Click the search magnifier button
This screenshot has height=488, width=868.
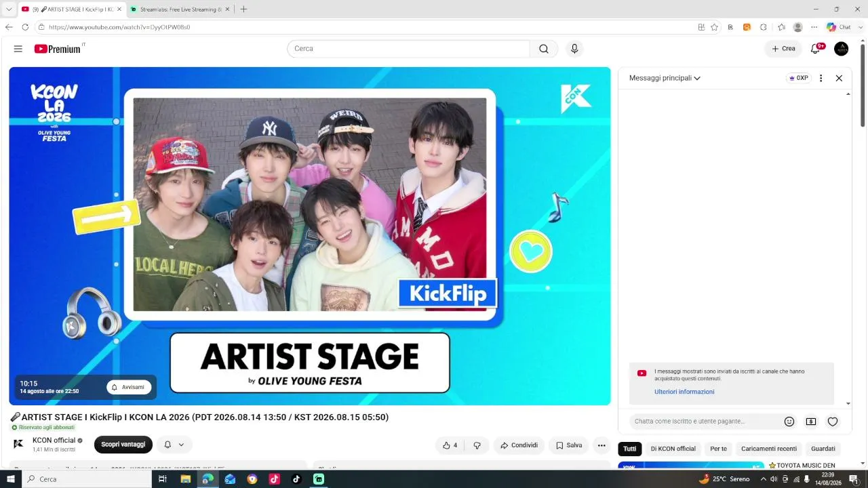(544, 49)
